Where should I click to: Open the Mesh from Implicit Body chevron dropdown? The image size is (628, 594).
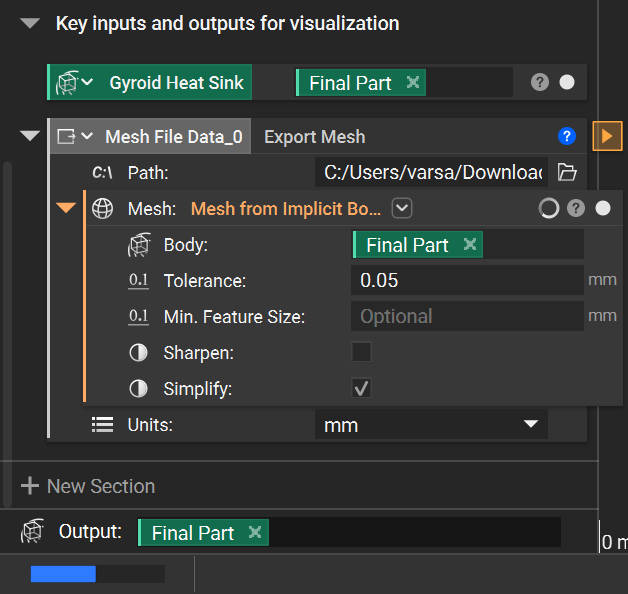click(x=402, y=208)
